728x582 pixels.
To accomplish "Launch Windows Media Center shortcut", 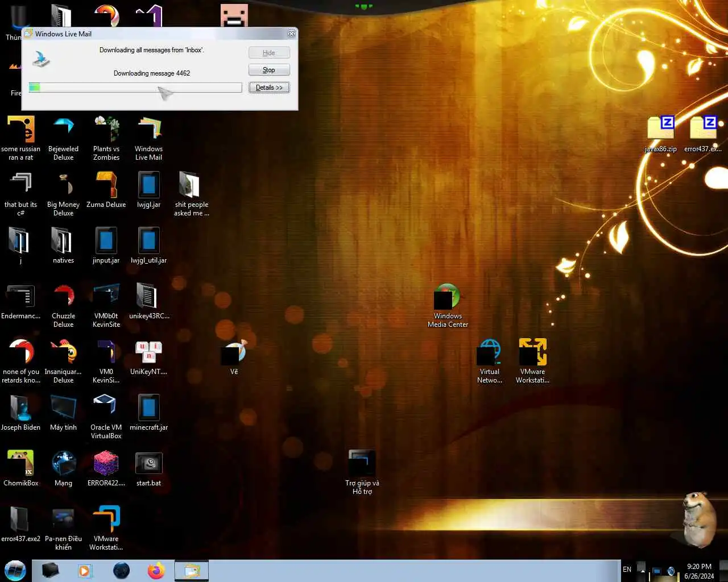I will tap(448, 305).
